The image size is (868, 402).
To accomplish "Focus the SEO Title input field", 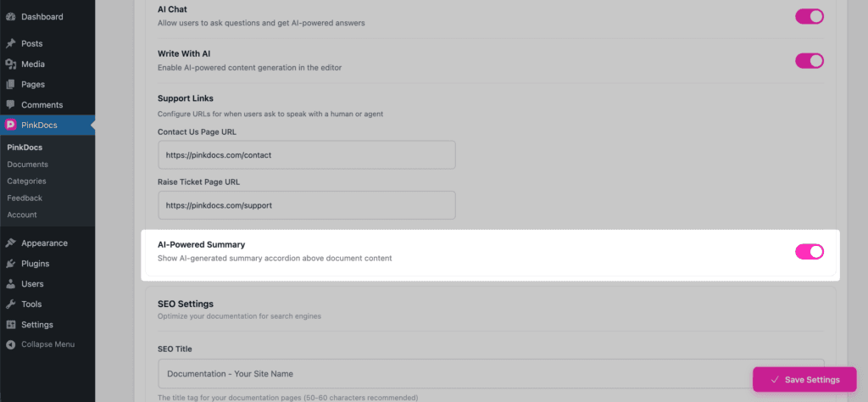I will 490,373.
